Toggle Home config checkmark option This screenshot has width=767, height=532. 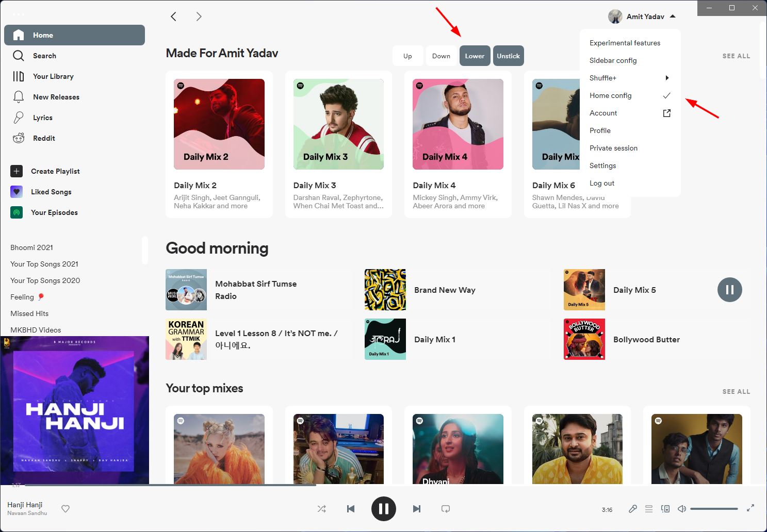(630, 95)
